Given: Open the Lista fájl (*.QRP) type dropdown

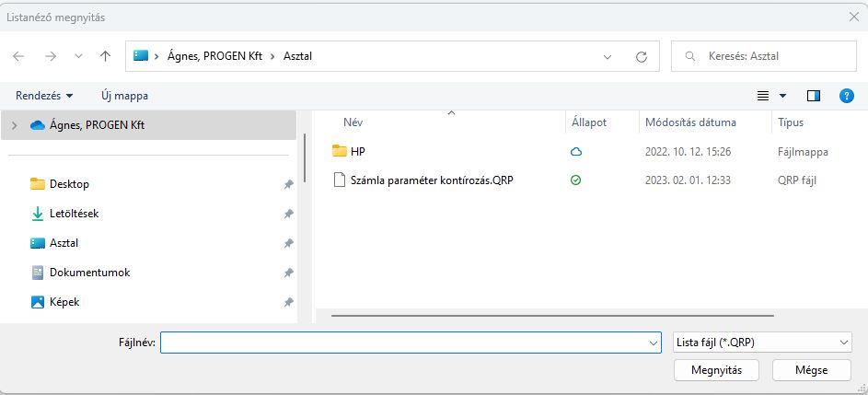Looking at the screenshot, I should click(x=761, y=343).
